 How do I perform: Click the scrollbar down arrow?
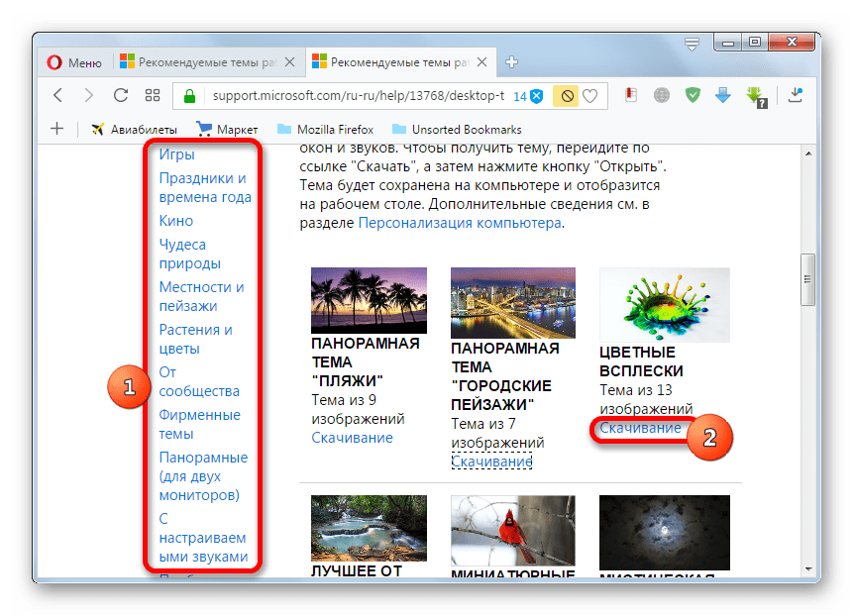[808, 569]
